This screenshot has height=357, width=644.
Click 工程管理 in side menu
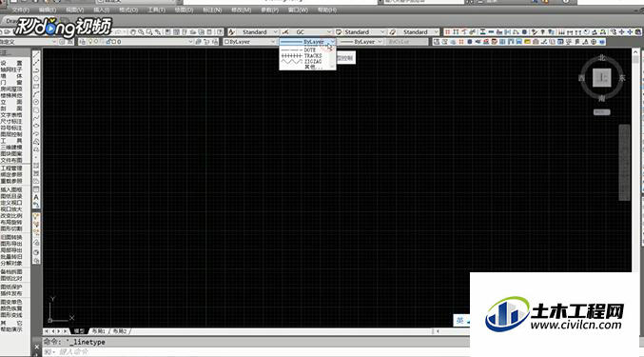tap(11, 168)
